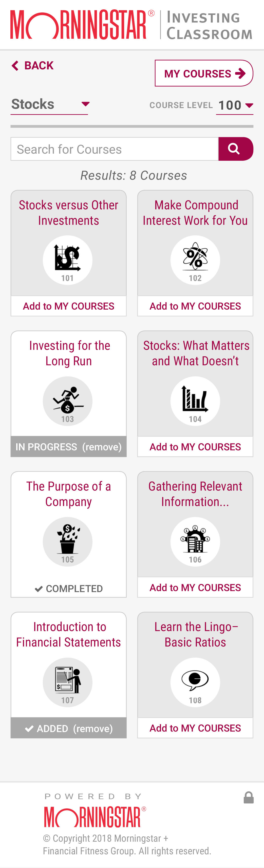Add Stocks versus Other Investments to My Courses
Viewport: 264px width, 868px height.
(x=68, y=306)
